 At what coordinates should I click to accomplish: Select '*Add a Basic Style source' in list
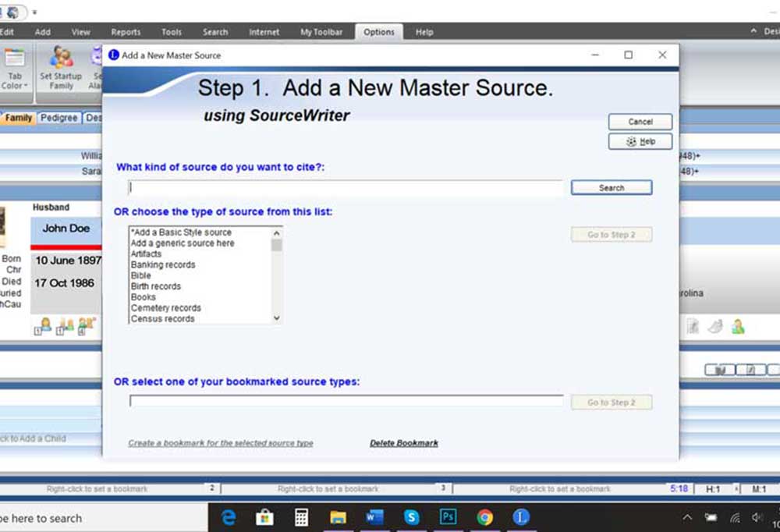(200, 232)
